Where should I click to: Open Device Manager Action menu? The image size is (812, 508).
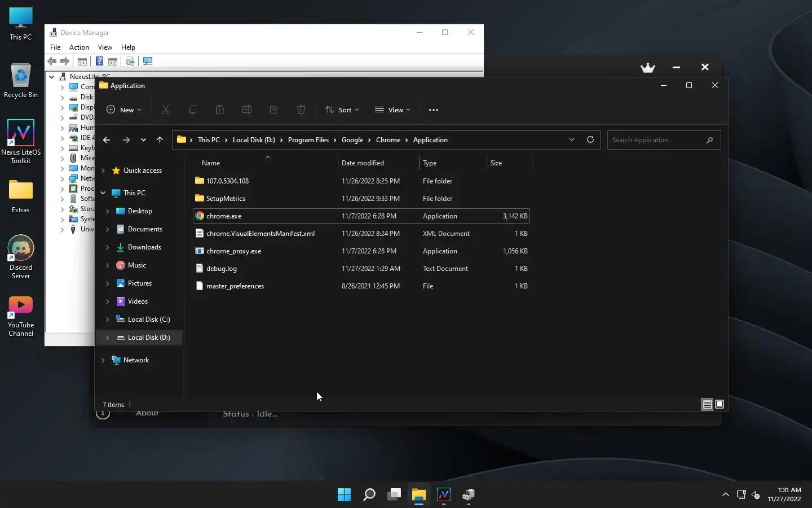[79, 47]
